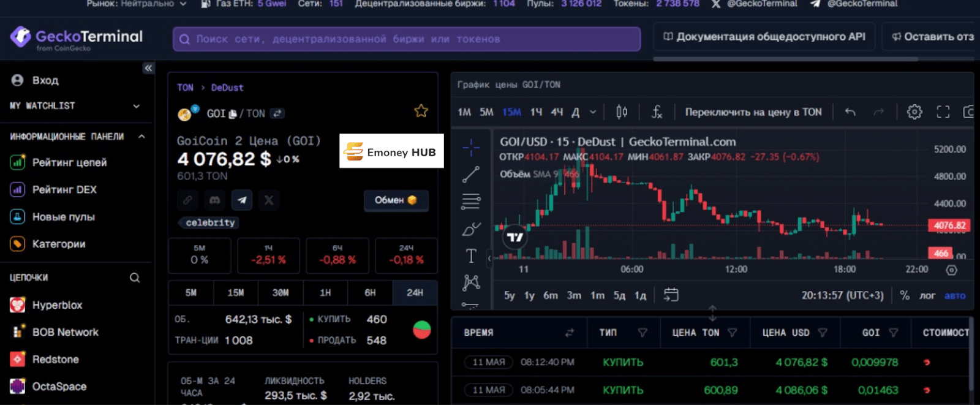
Task: Search chains using the magnifier icon
Action: pos(135,278)
